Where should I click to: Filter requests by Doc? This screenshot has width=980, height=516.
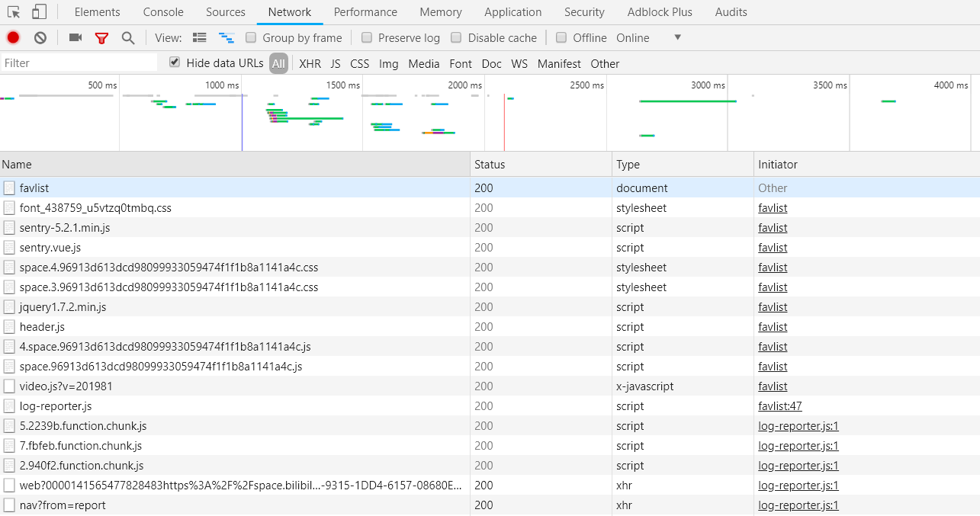pyautogui.click(x=492, y=64)
